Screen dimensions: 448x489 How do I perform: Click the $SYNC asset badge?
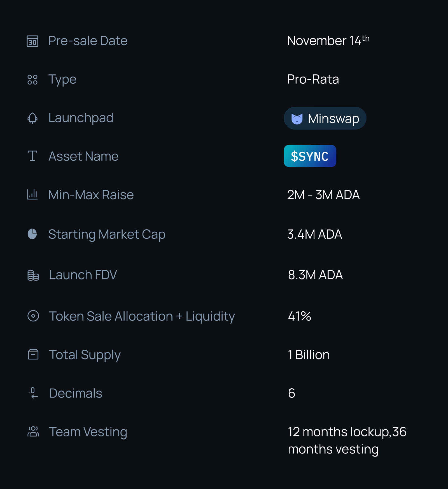tap(310, 156)
